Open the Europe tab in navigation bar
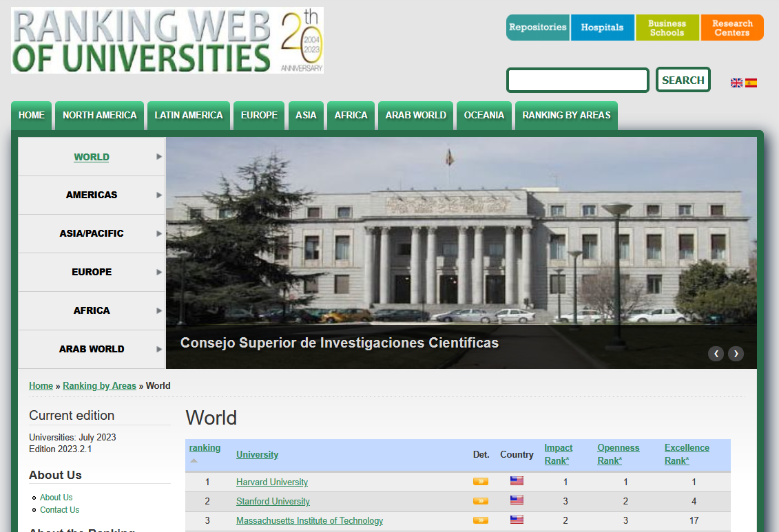 [259, 116]
